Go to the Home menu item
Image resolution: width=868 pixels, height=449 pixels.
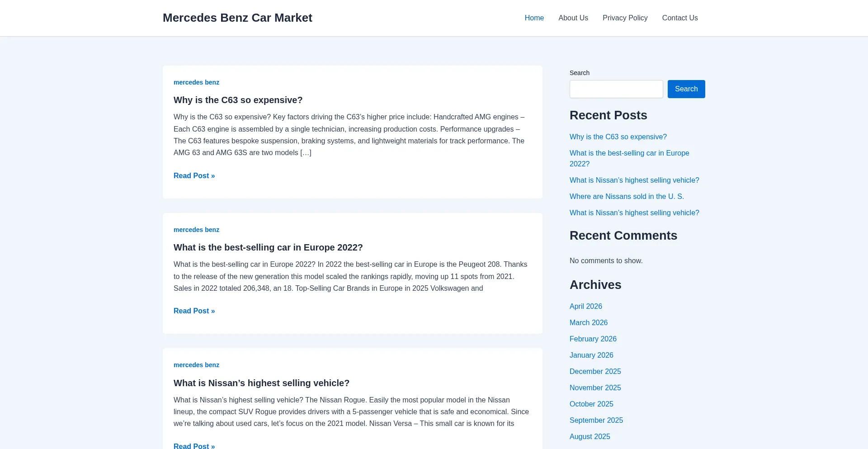534,18
